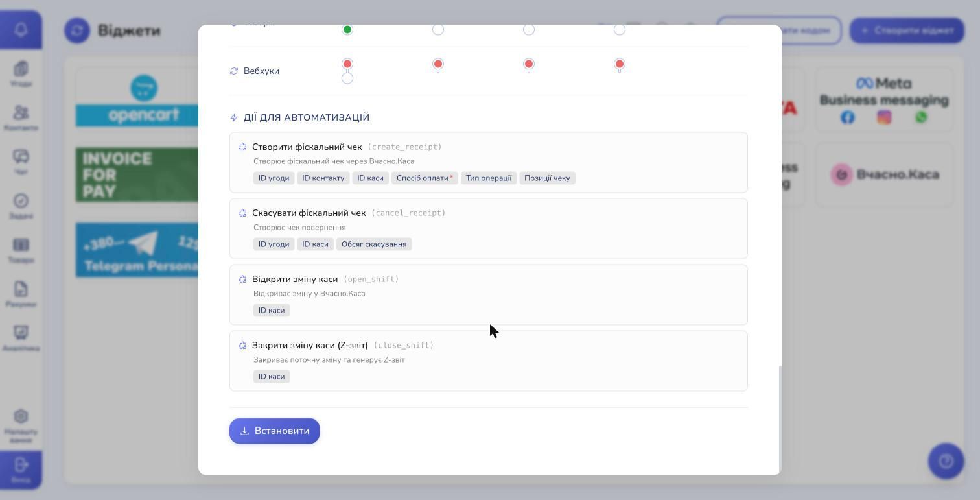Click description Закриває поточну зміну та генерує Z-звіт
Viewport: 980px width, 500px height.
(x=329, y=360)
